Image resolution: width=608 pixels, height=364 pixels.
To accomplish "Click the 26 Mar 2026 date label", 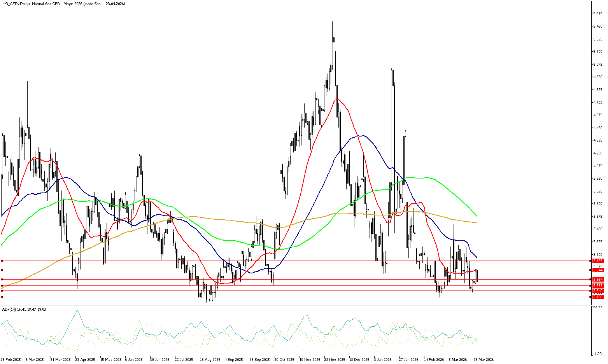I will point(484,360).
